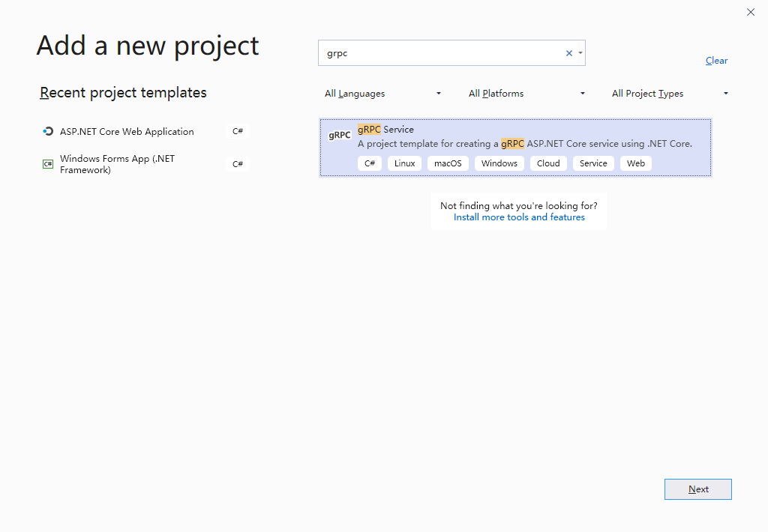Pick Windows Forms App (.NET Framework) template
768x532 pixels.
pos(117,164)
